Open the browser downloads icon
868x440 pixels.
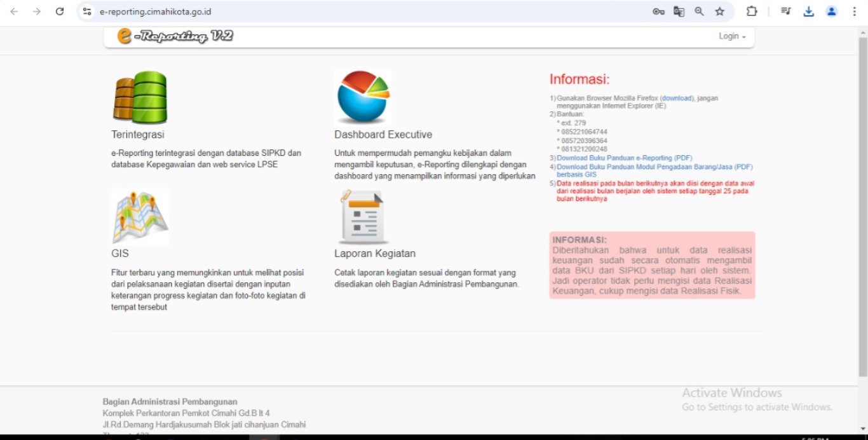808,11
